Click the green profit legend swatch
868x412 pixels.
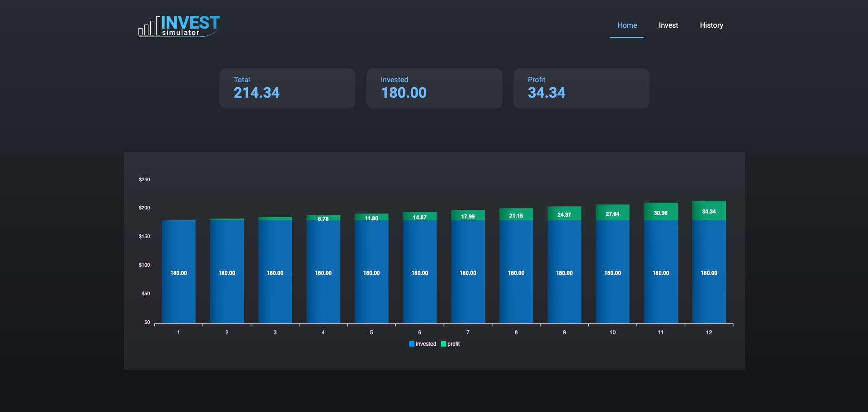444,344
